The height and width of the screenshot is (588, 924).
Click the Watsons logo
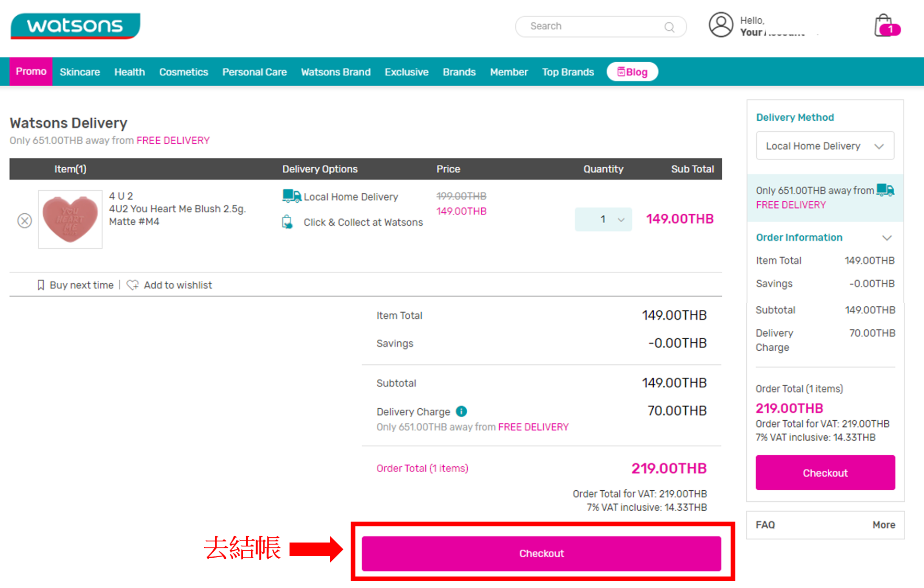tap(75, 26)
